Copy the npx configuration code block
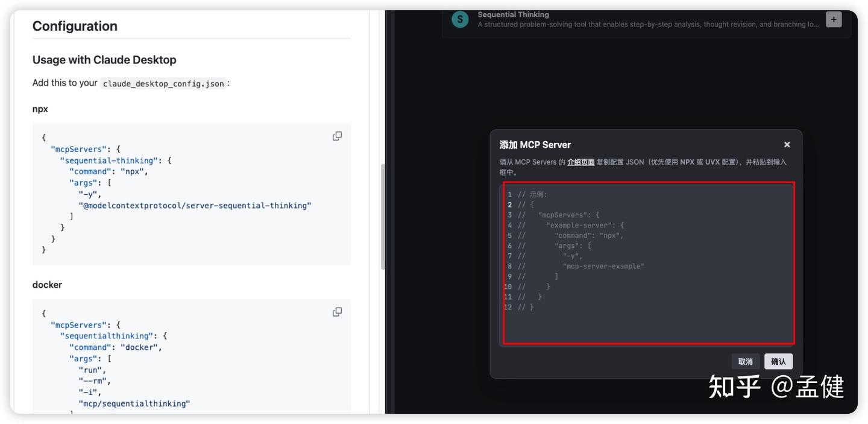 coord(337,136)
